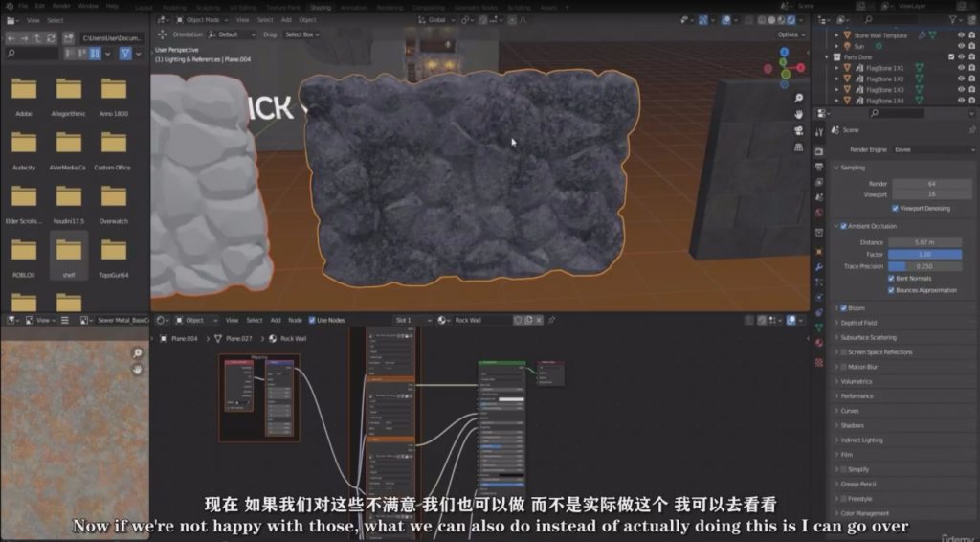Expand the Color Management panel
This screenshot has height=542, width=980.
point(864,513)
